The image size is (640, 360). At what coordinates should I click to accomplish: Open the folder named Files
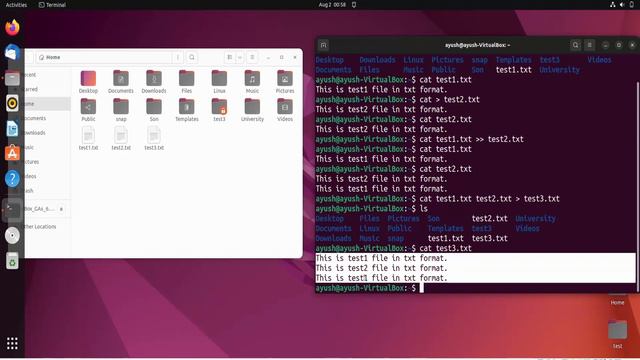click(x=187, y=78)
